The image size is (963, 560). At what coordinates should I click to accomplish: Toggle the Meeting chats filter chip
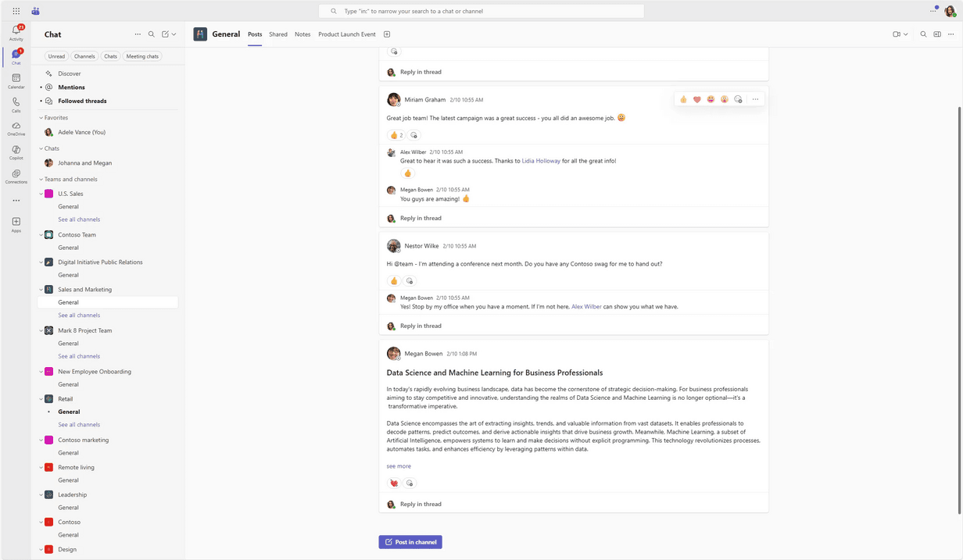[142, 56]
